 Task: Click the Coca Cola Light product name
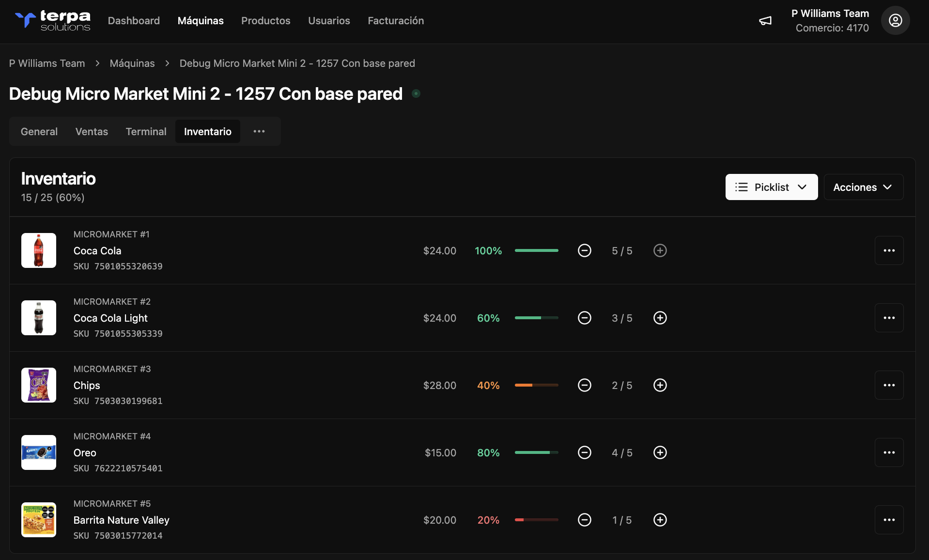coord(110,318)
